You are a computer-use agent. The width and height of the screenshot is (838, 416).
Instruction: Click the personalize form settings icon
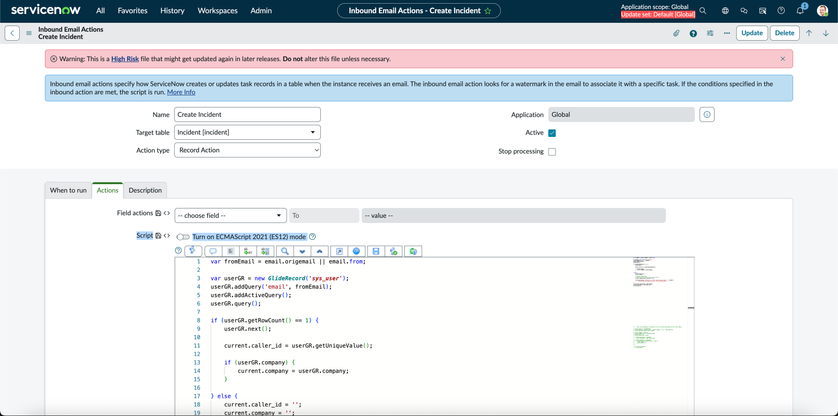click(x=710, y=33)
